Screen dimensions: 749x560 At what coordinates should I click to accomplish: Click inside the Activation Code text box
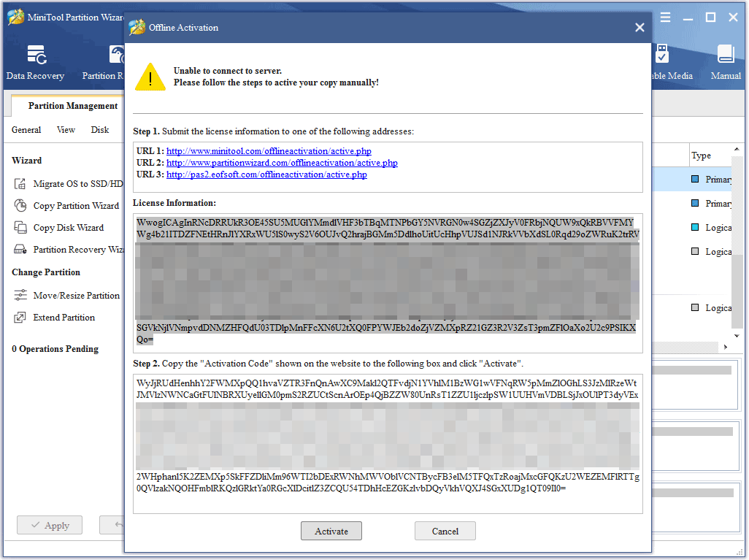pos(388,444)
